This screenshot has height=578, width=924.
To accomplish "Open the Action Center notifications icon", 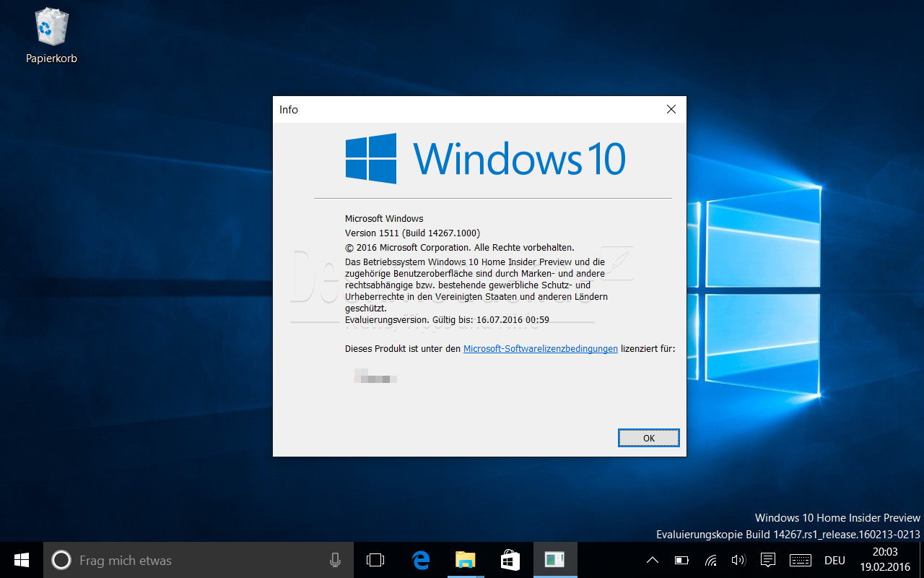I will click(x=768, y=560).
